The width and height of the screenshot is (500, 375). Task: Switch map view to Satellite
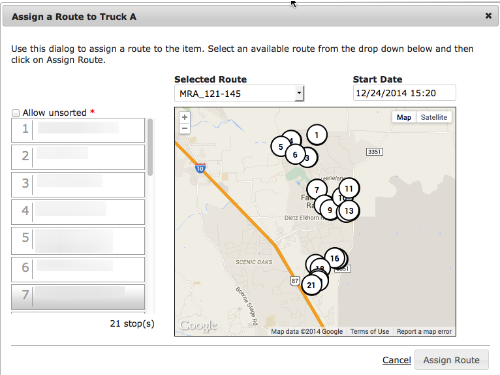434,117
